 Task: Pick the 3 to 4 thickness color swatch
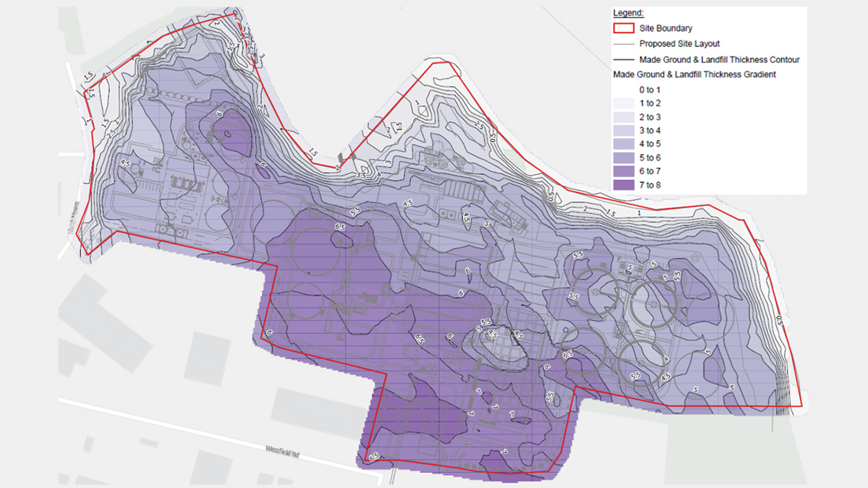click(622, 131)
